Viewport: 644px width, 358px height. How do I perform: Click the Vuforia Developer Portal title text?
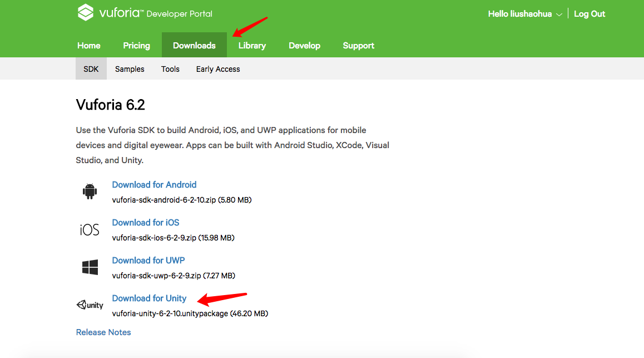tap(156, 13)
